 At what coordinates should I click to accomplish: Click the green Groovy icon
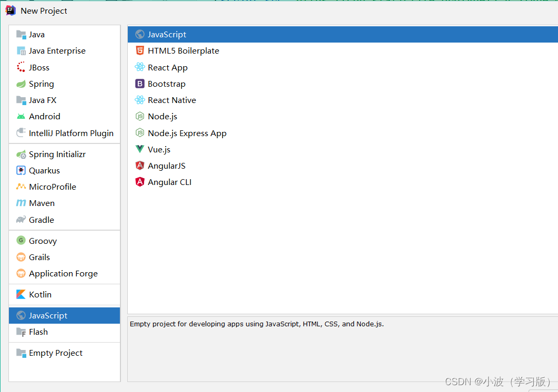21,241
